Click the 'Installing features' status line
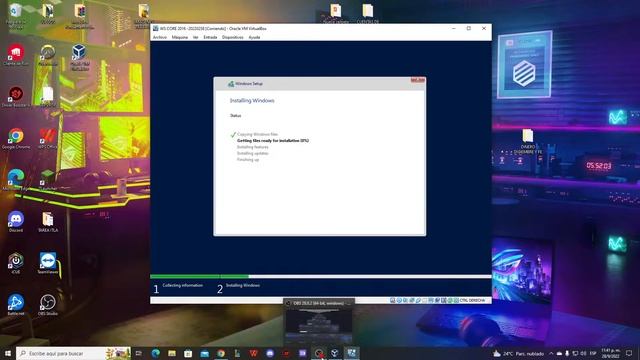This screenshot has height=360, width=640. pos(253,147)
